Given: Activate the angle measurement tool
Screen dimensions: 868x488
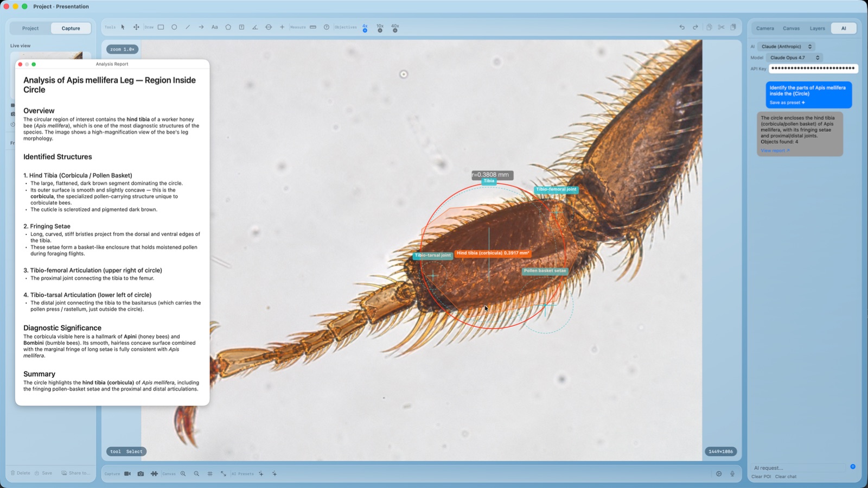Looking at the screenshot, I should [x=255, y=27].
